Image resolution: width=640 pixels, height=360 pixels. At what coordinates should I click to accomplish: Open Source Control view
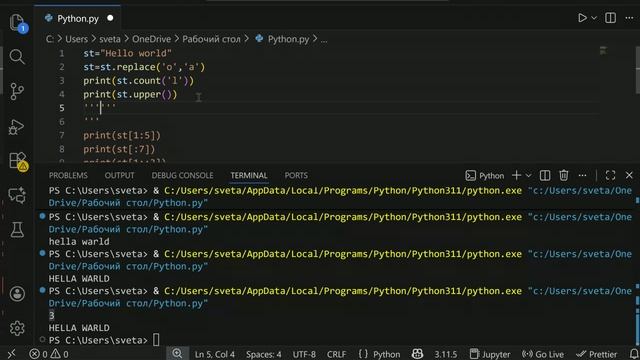[17, 91]
